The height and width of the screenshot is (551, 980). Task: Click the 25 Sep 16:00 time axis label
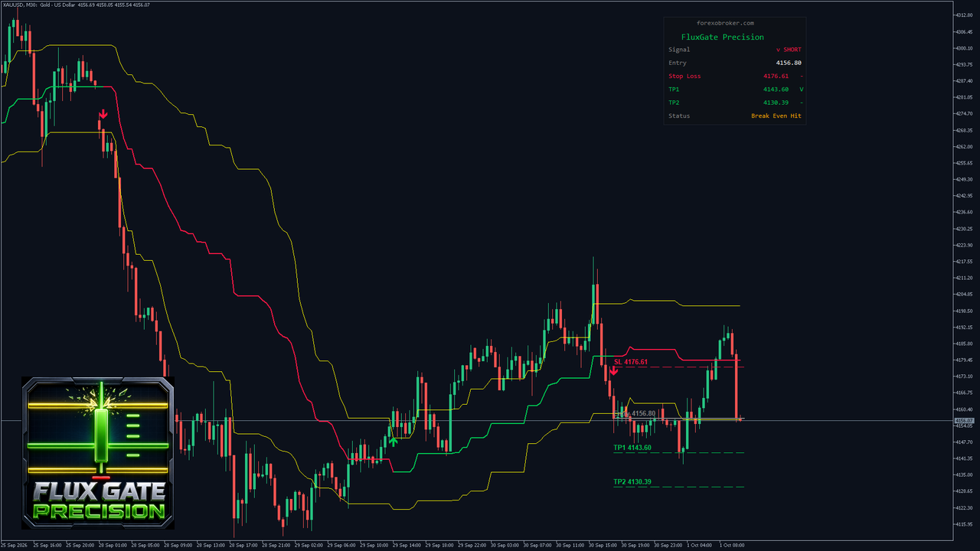[x=47, y=545]
